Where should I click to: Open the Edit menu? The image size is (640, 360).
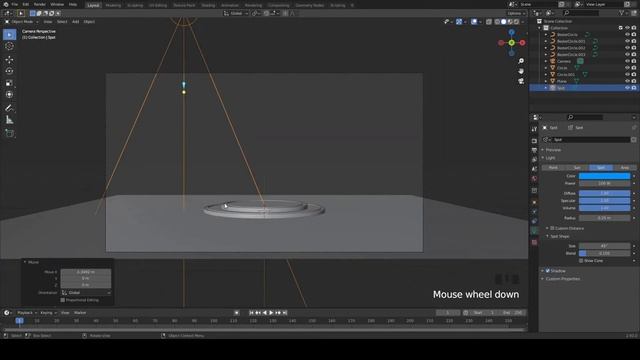coord(26,4)
